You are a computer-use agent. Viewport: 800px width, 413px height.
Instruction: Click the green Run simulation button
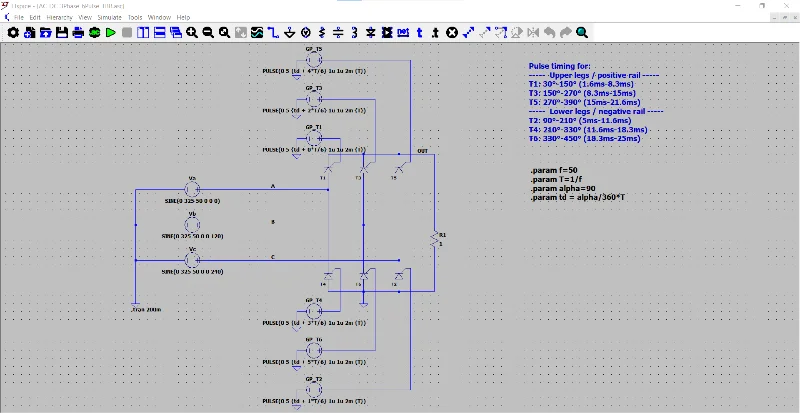click(110, 33)
